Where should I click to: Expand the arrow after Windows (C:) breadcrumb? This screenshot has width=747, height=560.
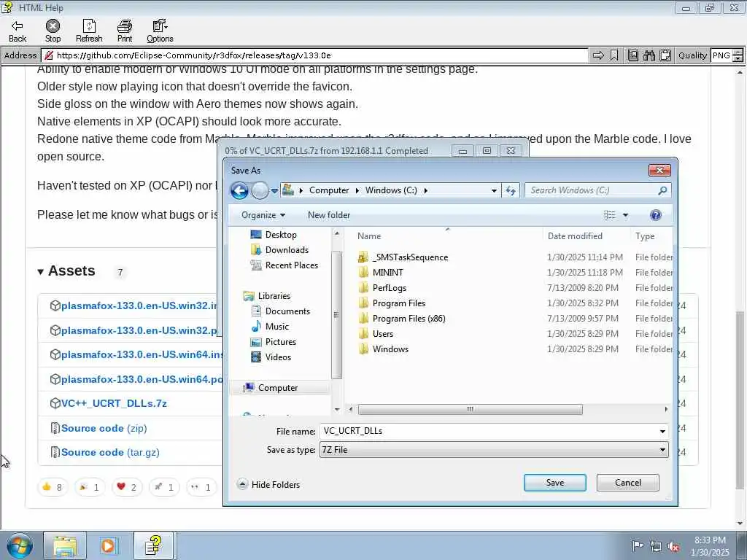[426, 190]
